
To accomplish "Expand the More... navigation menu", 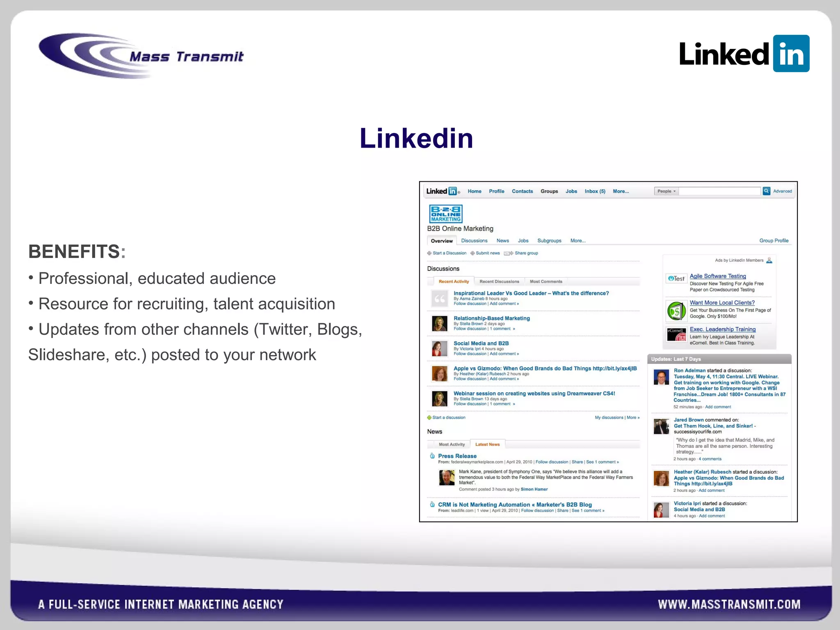I will pos(621,191).
